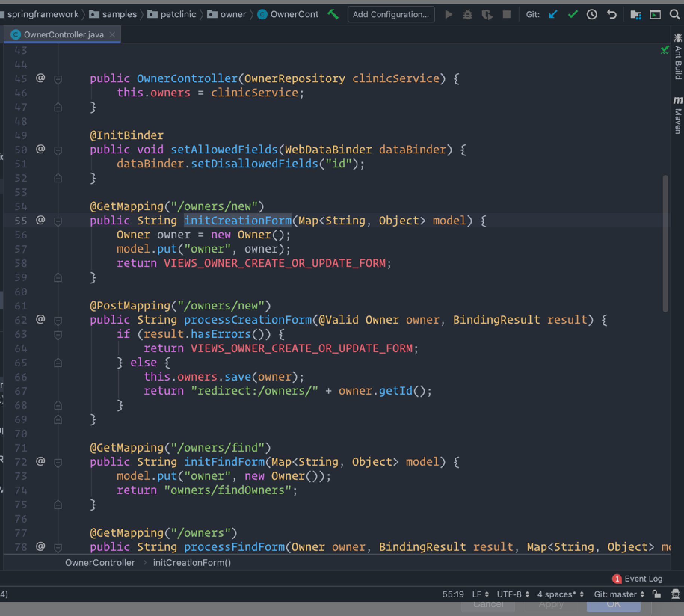Open Project Structure icon
Viewport: 684px width, 616px height.
(x=636, y=15)
